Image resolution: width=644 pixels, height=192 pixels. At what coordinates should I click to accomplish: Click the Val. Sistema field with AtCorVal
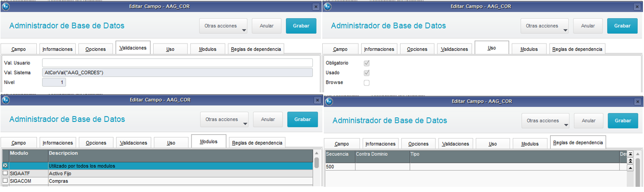pos(177,73)
